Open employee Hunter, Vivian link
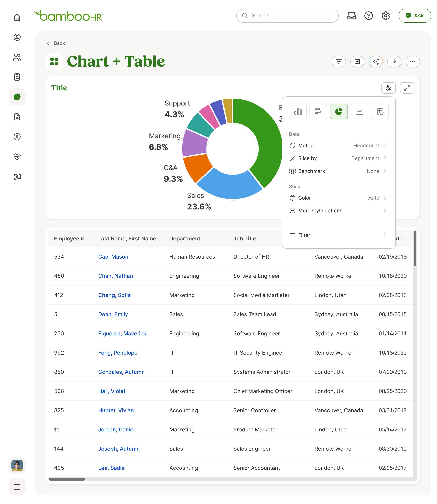Image resolution: width=437 pixels, height=504 pixels. click(116, 410)
